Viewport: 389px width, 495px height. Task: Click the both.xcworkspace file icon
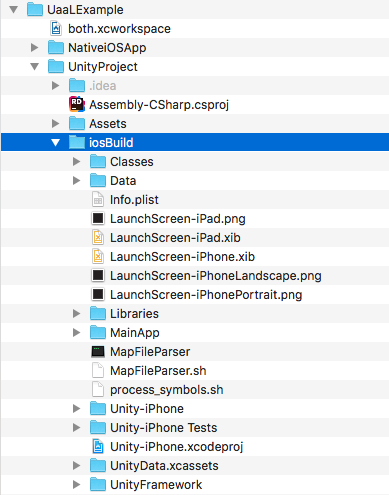coord(56,29)
